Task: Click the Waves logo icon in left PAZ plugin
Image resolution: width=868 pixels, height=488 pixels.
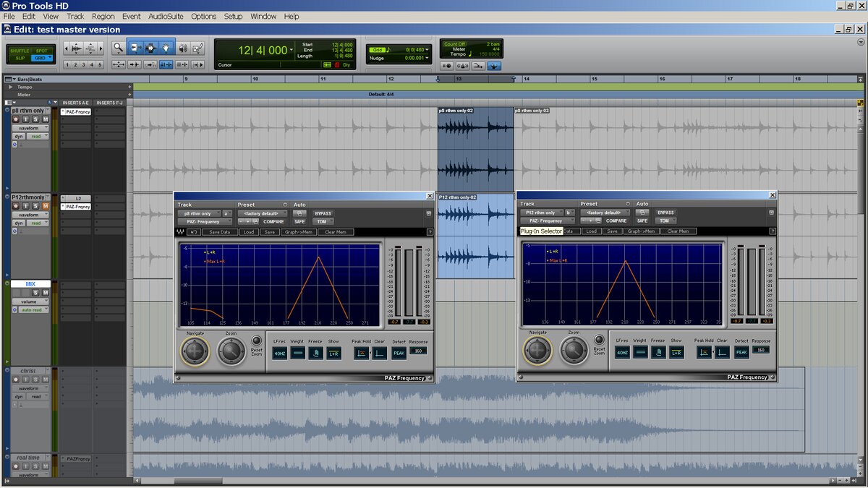Action: (180, 232)
